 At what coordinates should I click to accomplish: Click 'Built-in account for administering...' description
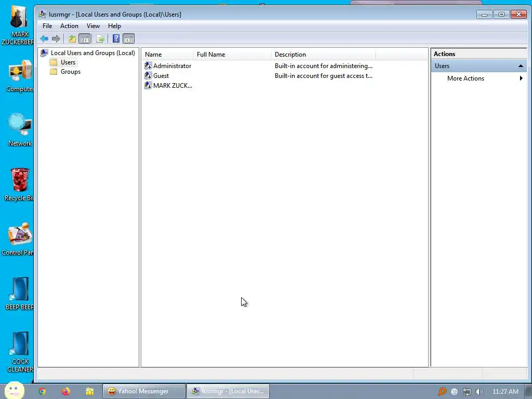tap(323, 66)
